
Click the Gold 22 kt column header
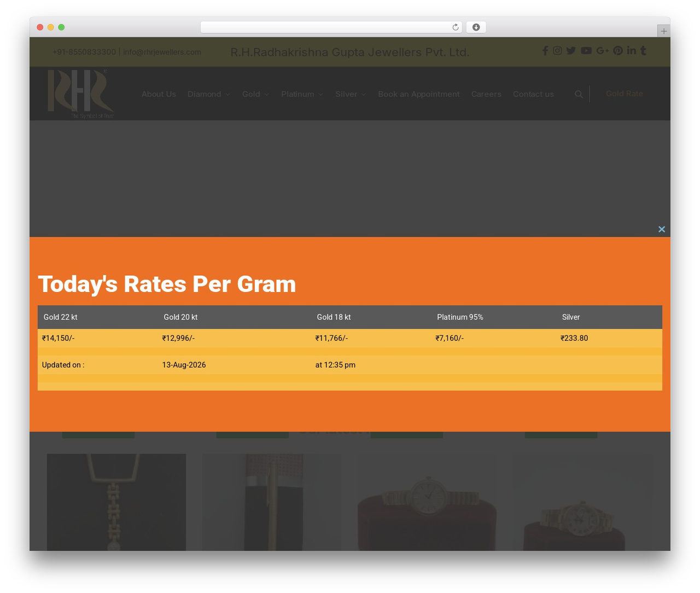click(61, 317)
